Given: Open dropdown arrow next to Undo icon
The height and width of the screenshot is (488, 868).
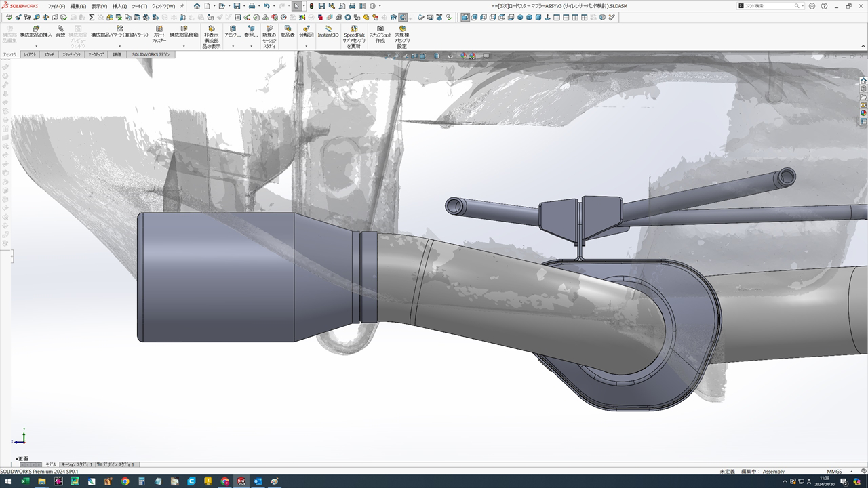Looking at the screenshot, I should (x=274, y=6).
